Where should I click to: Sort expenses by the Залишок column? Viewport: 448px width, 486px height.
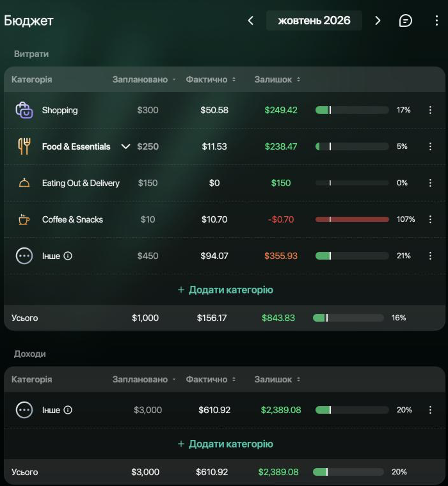[277, 80]
